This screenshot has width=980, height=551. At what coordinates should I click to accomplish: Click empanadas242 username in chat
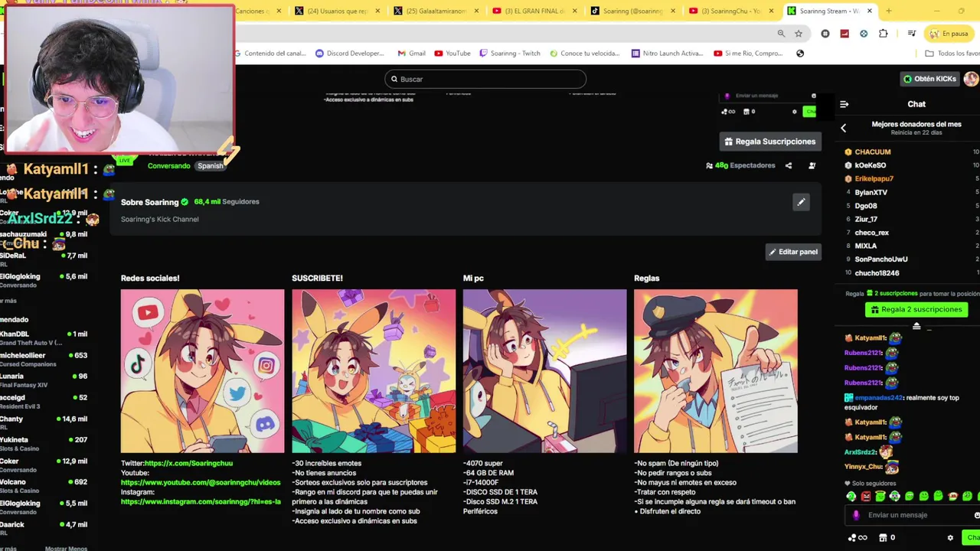tap(878, 398)
